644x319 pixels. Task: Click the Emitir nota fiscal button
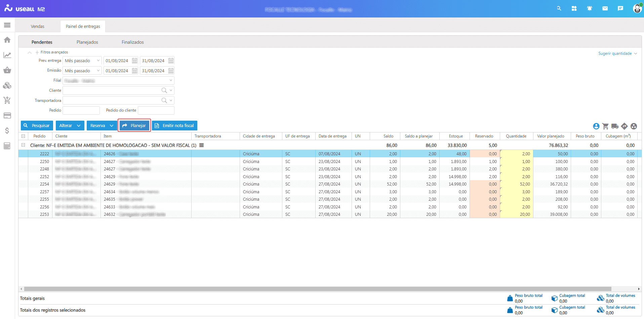click(x=174, y=126)
